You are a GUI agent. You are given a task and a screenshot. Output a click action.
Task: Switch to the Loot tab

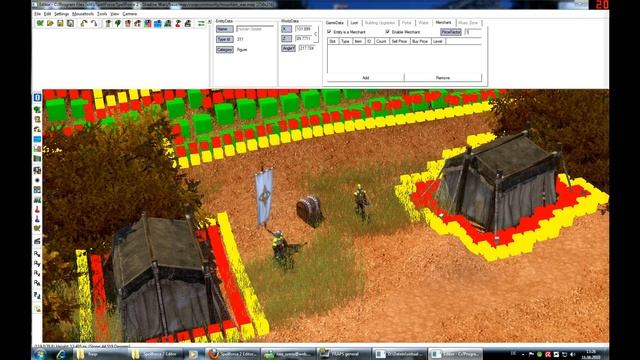[354, 23]
